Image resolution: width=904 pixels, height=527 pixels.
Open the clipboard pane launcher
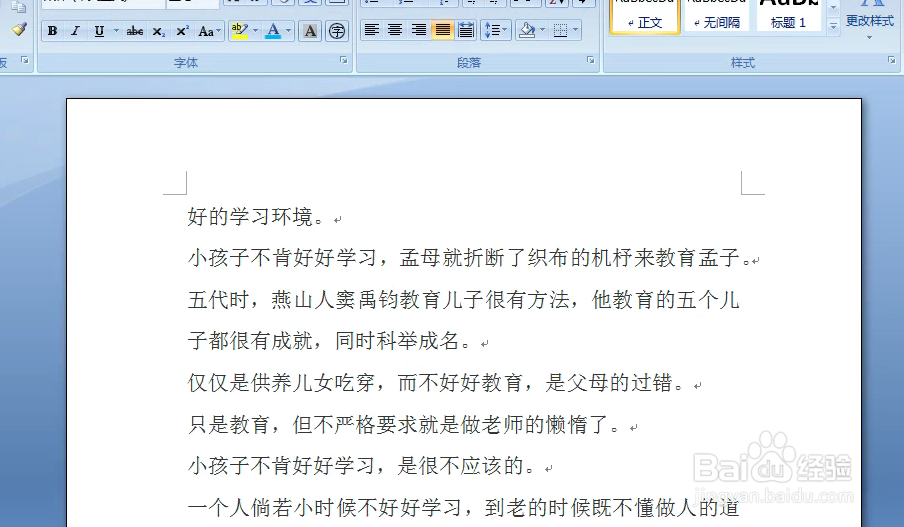[x=25, y=60]
